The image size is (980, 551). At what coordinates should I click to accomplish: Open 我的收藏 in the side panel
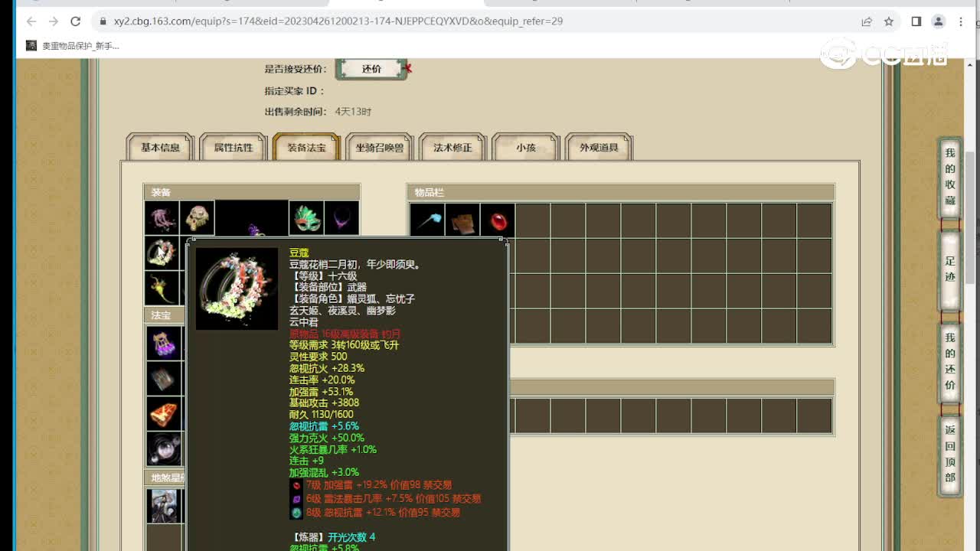point(950,178)
